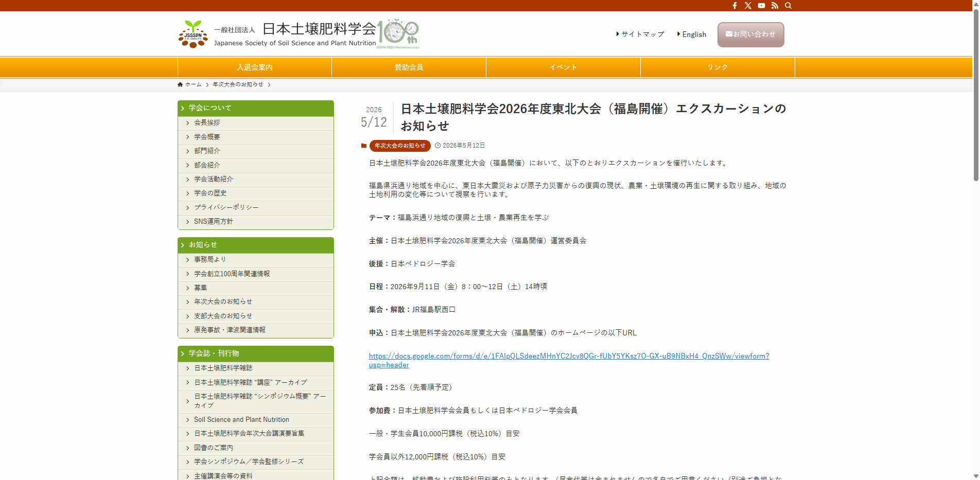Open 会長挨拶 sidebar item
This screenshot has width=980, height=480.
coord(256,123)
